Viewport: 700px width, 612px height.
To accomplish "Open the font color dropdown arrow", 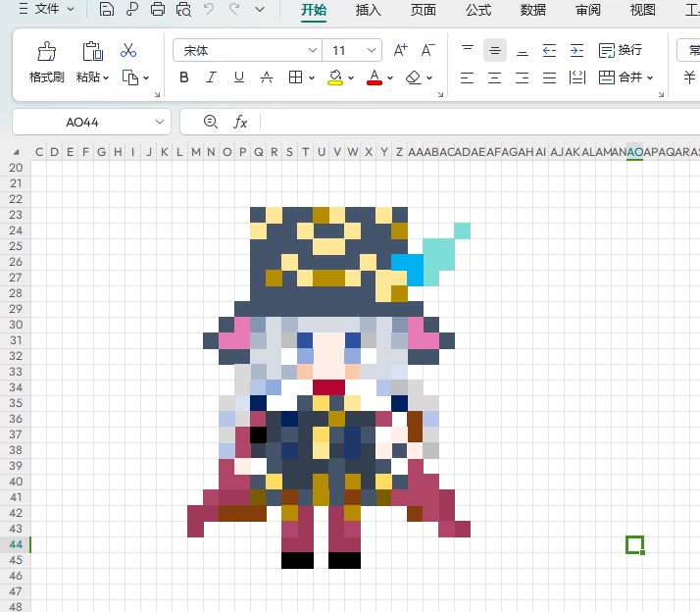I will 390,78.
